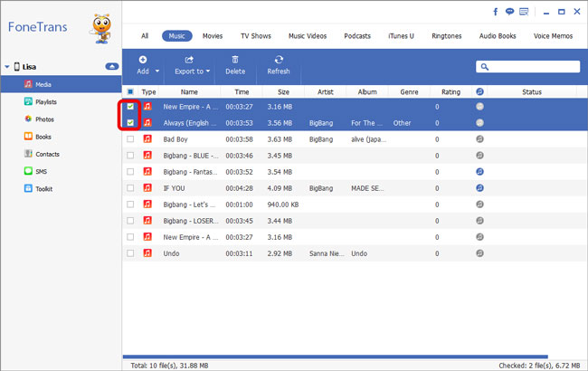Switch to the Movies tab
Viewport: 588px width, 371px height.
(213, 36)
